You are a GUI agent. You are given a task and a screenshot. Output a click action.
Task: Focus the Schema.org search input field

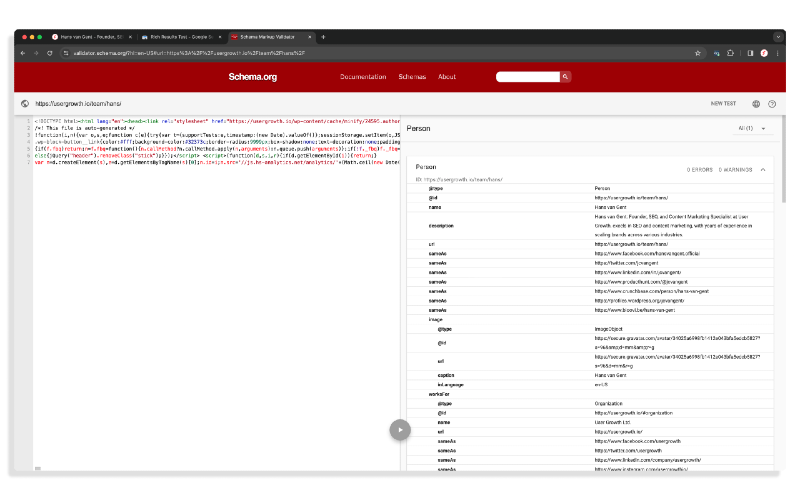[x=528, y=77]
